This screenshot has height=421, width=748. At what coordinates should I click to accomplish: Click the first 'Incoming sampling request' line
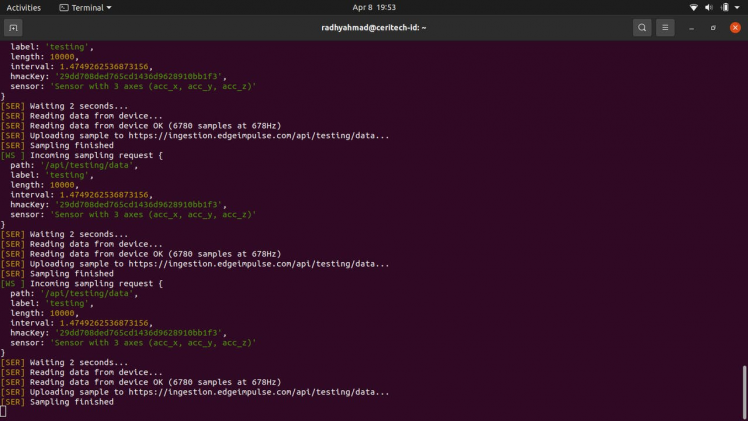[x=82, y=155]
